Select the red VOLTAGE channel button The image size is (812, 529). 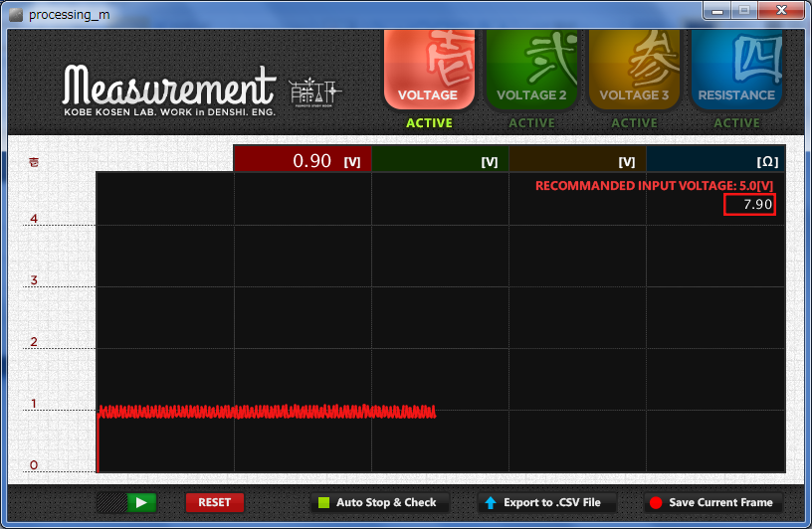point(429,69)
